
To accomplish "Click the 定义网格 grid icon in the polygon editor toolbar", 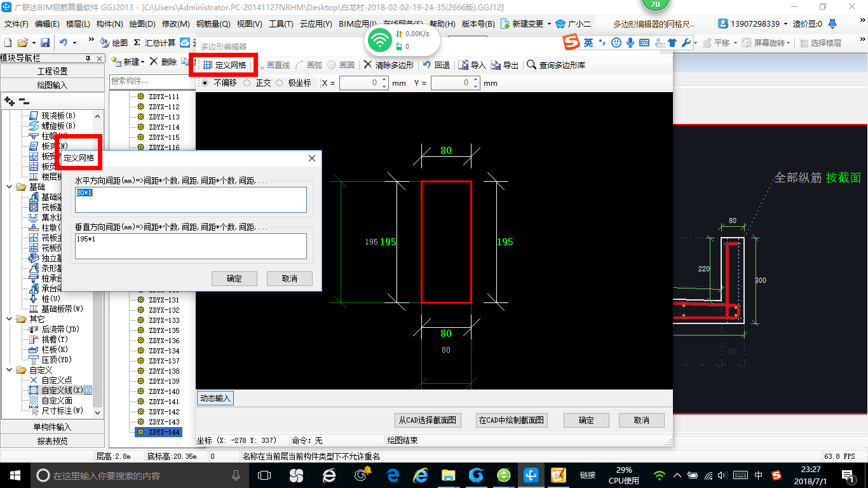I will (x=208, y=65).
